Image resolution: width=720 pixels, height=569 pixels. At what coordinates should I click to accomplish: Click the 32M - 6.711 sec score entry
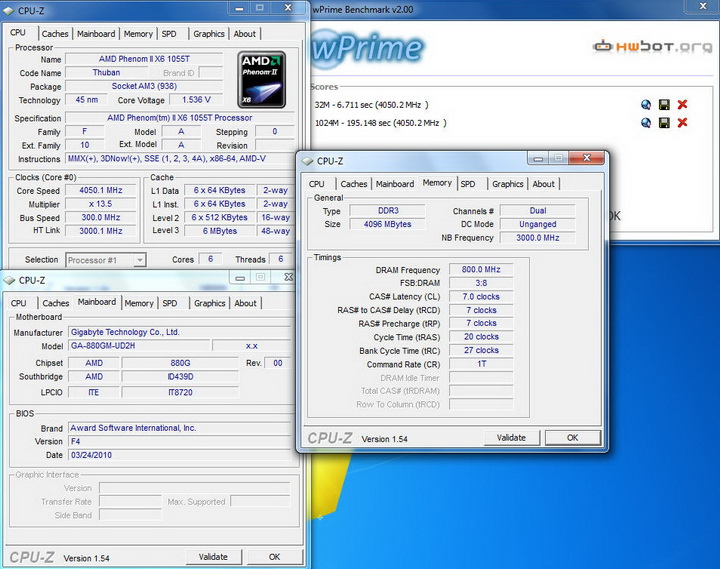(371, 105)
